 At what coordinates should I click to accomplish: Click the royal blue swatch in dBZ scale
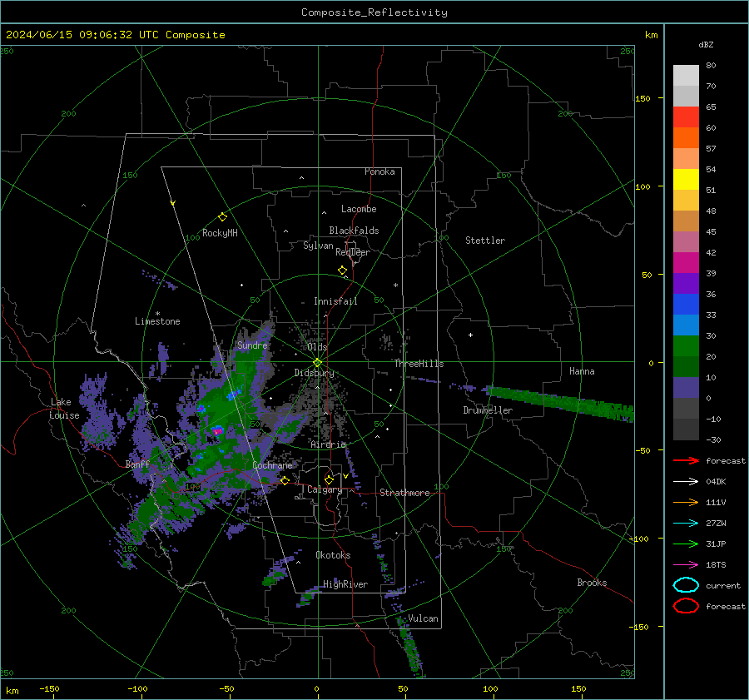[686, 305]
